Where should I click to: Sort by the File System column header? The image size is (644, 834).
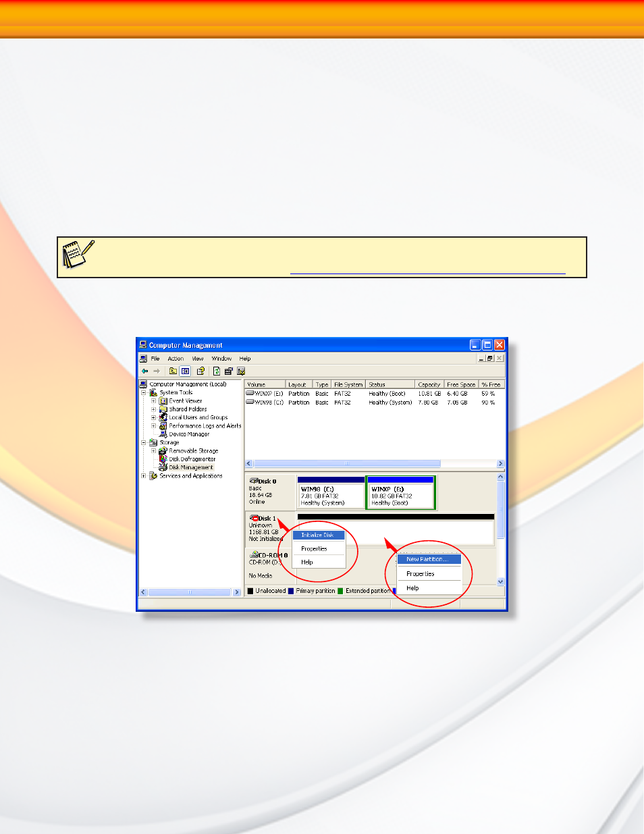point(348,384)
